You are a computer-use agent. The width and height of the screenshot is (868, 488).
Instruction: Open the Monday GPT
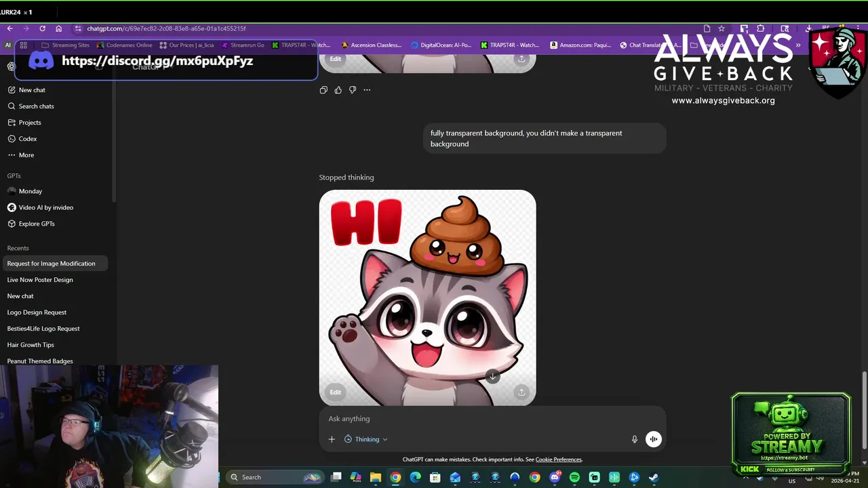tap(54, 191)
